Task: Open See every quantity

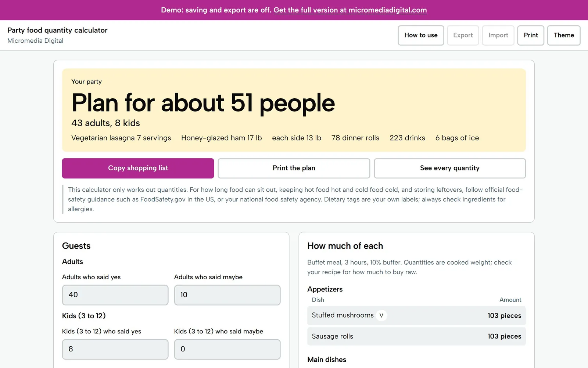Action: tap(450, 168)
